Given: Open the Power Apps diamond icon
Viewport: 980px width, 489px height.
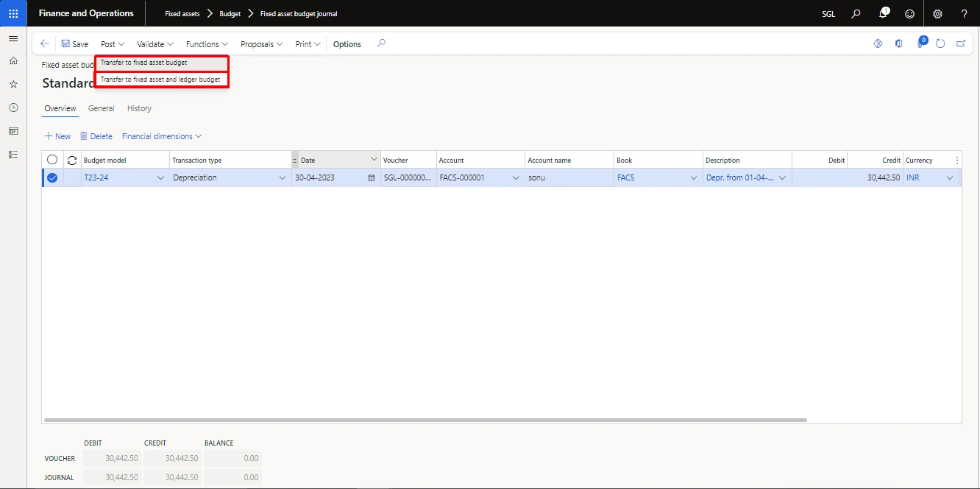Looking at the screenshot, I should point(878,44).
